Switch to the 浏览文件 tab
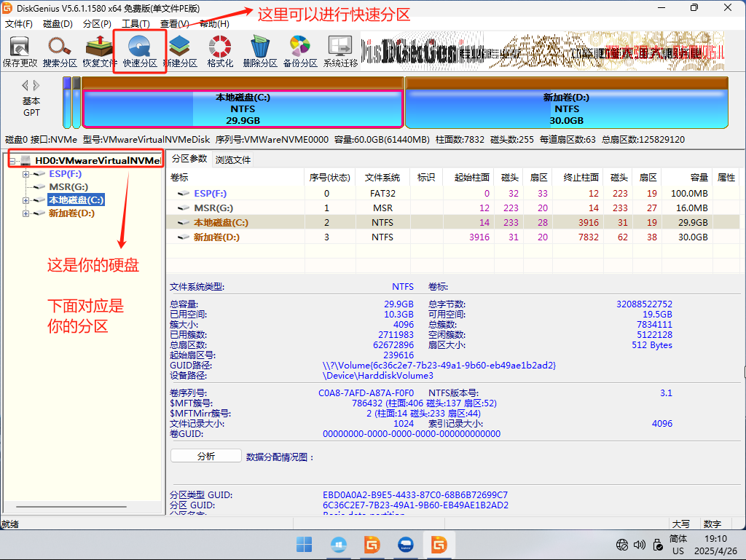The width and height of the screenshot is (746, 560). tap(232, 159)
